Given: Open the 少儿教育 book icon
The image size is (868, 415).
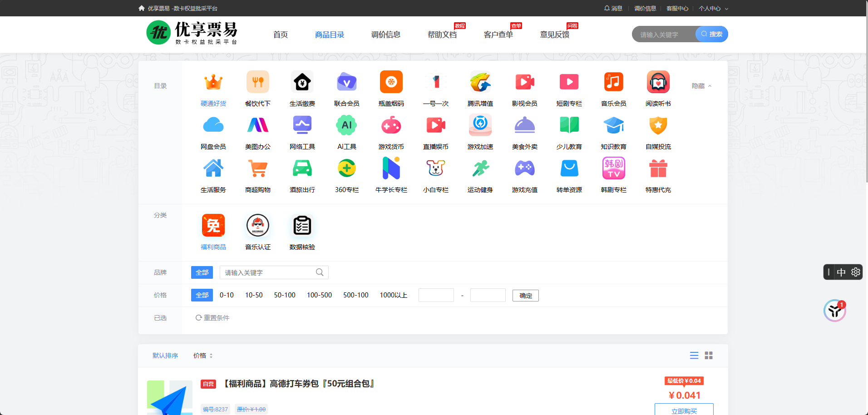Looking at the screenshot, I should click(x=569, y=125).
